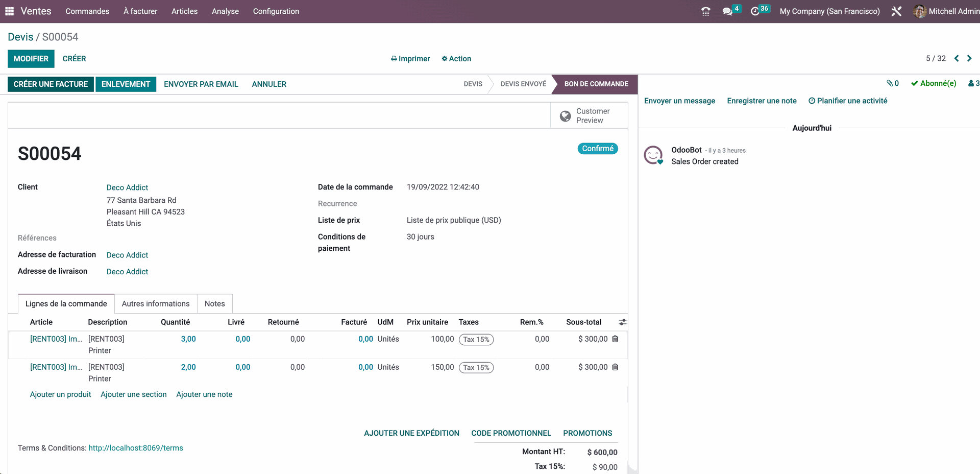This screenshot has height=474, width=980.
Task: Open the Configuration menu
Action: [276, 11]
